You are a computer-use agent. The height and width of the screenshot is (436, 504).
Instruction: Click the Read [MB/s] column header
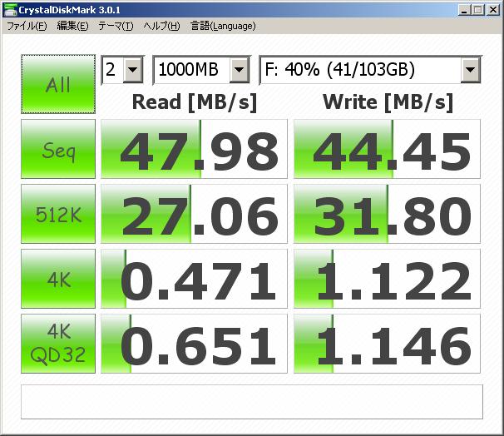click(x=195, y=102)
